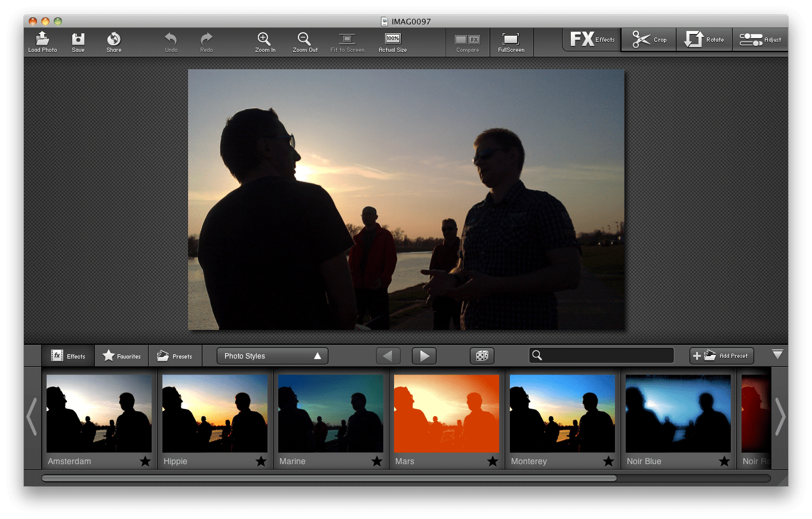
Task: Open the Presets tab
Action: pos(175,356)
